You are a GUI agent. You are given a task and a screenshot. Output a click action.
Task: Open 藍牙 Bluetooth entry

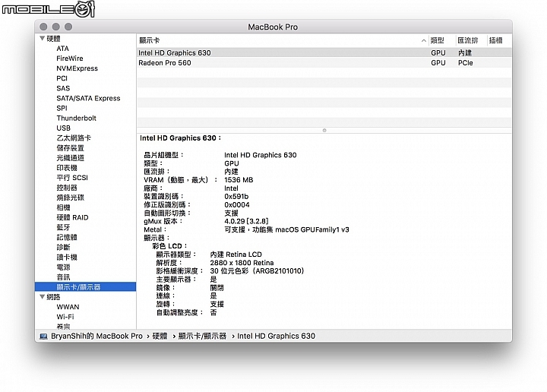63,227
